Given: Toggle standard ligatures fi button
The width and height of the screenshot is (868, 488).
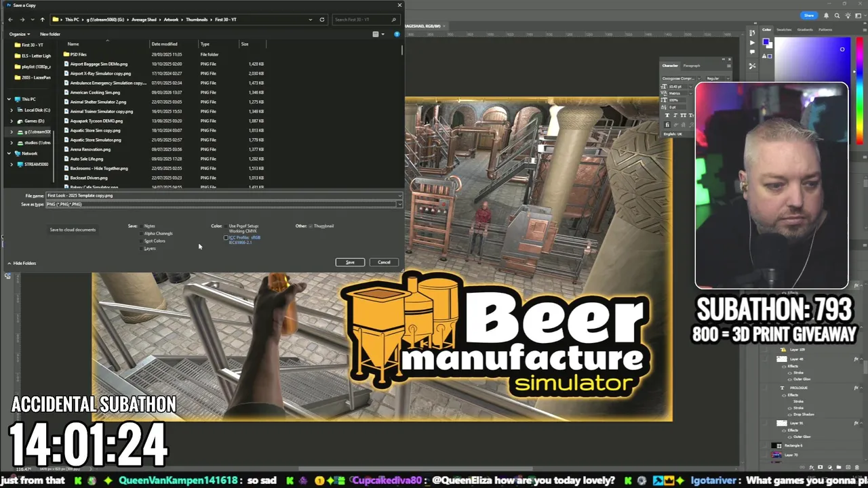Looking at the screenshot, I should pyautogui.click(x=667, y=125).
